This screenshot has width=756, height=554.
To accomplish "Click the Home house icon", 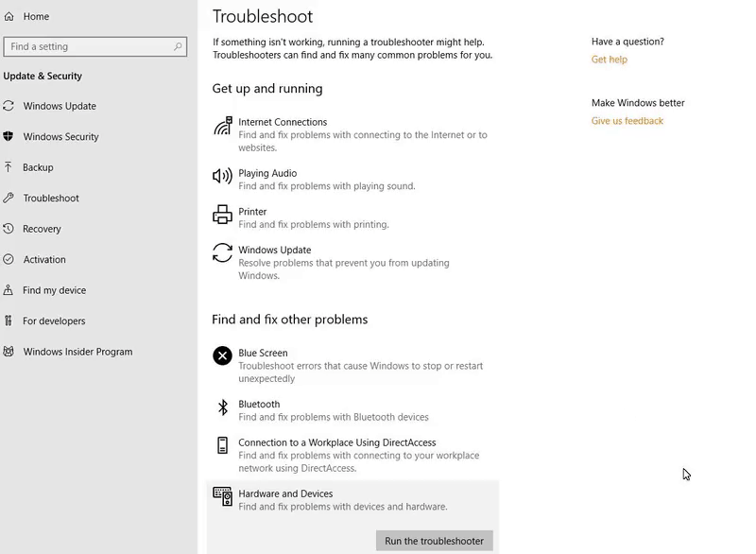I will pos(9,16).
